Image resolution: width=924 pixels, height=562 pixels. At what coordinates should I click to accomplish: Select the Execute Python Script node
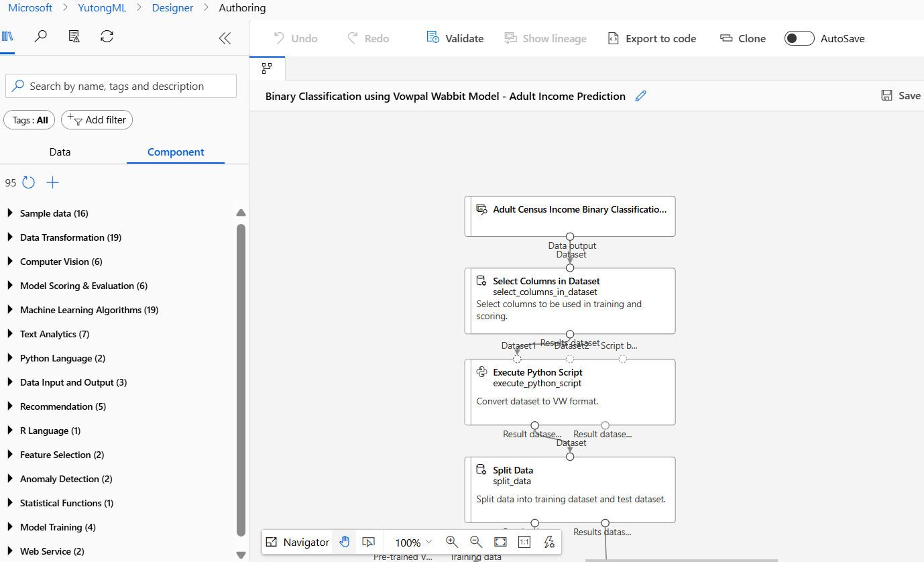tap(570, 392)
